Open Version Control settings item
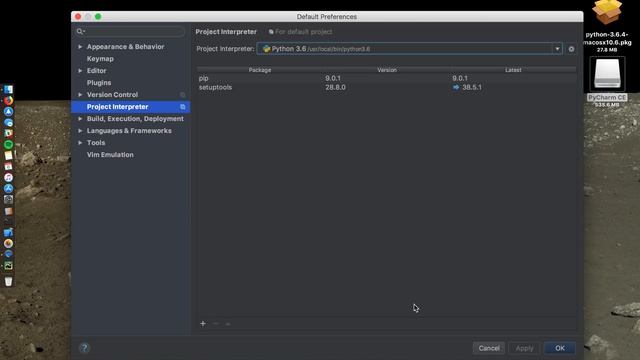640x360 pixels. 112,95
